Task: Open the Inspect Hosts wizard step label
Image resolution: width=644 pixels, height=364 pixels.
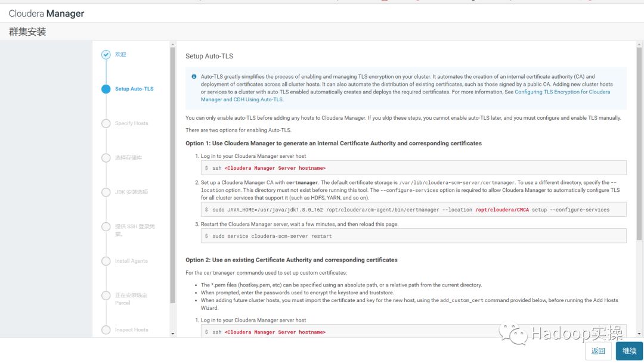Action: [131, 330]
